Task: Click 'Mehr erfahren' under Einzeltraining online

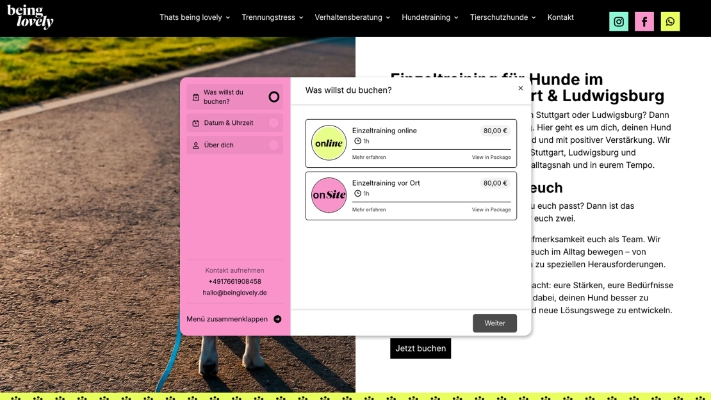Action: 369,157
